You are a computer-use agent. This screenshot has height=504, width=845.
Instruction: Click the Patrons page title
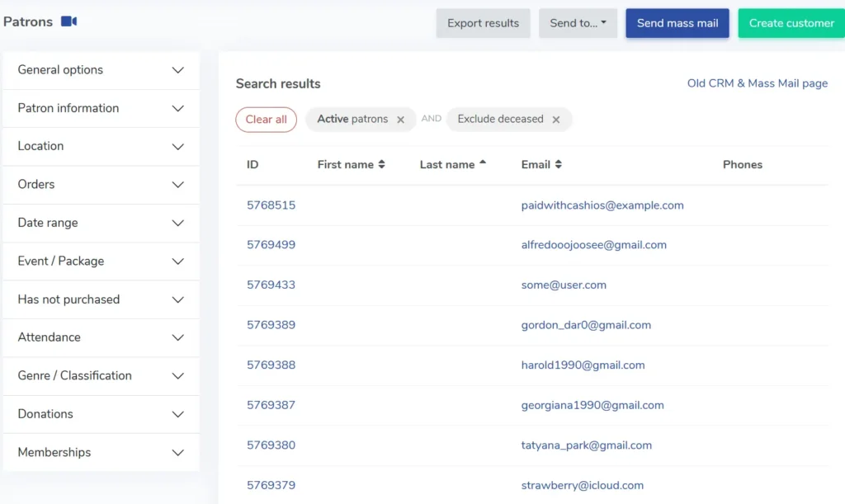coord(28,21)
